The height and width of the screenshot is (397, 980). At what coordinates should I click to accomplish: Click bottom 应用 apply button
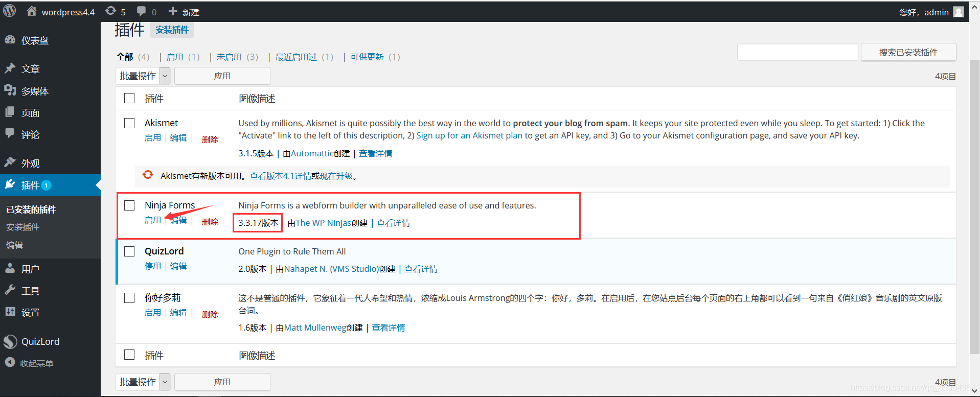[222, 382]
